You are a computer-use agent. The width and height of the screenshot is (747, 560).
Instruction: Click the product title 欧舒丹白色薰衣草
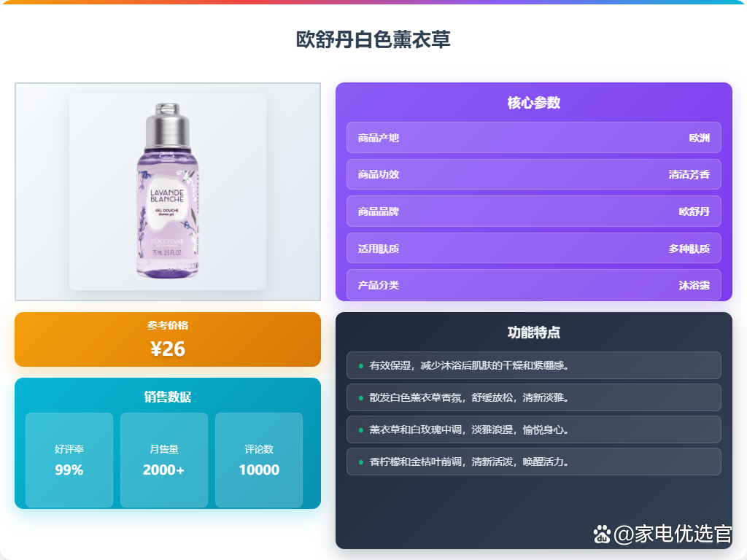(373, 39)
